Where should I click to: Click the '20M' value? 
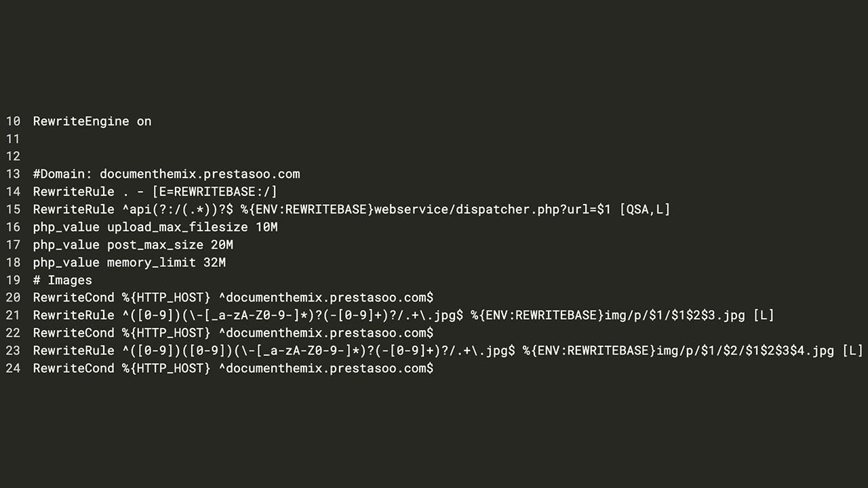click(x=222, y=245)
